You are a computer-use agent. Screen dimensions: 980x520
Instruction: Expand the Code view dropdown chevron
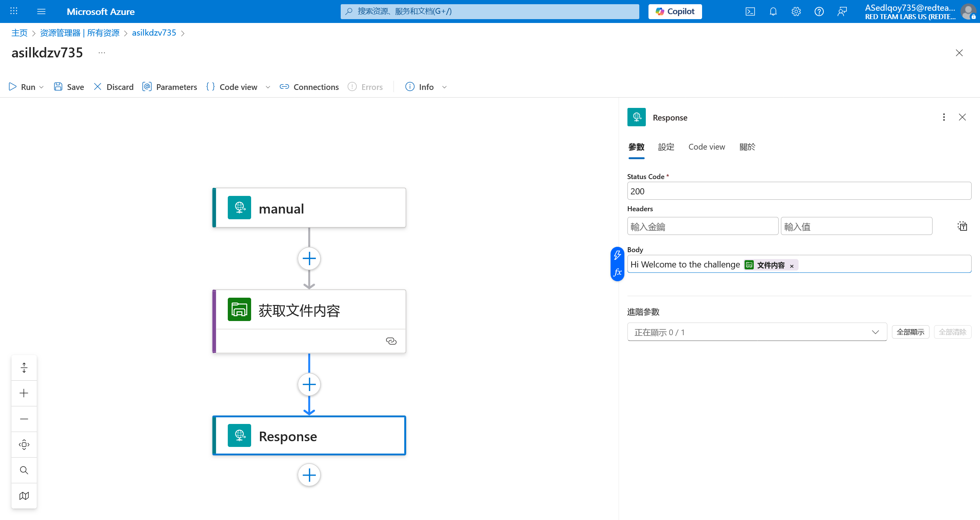268,87
